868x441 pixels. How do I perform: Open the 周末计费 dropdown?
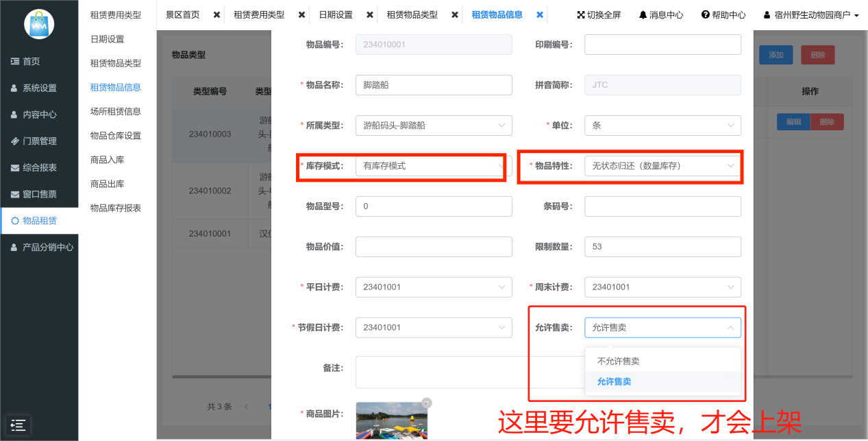pyautogui.click(x=662, y=287)
